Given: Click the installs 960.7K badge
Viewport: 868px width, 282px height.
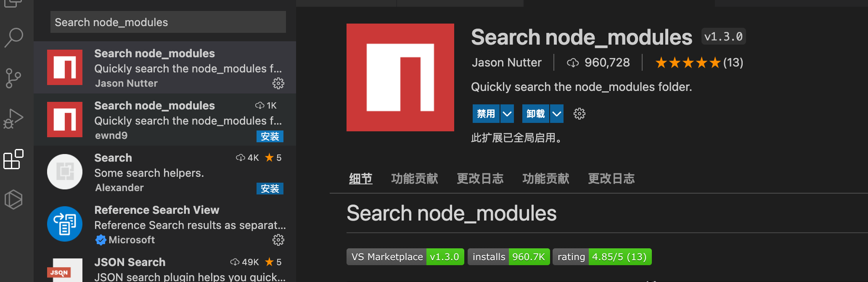Looking at the screenshot, I should (509, 257).
